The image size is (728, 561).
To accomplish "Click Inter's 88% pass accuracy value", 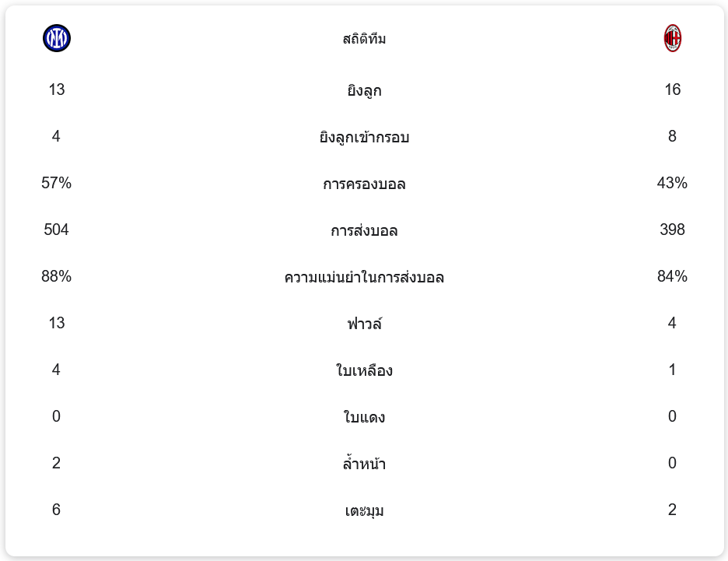I will coord(57,276).
